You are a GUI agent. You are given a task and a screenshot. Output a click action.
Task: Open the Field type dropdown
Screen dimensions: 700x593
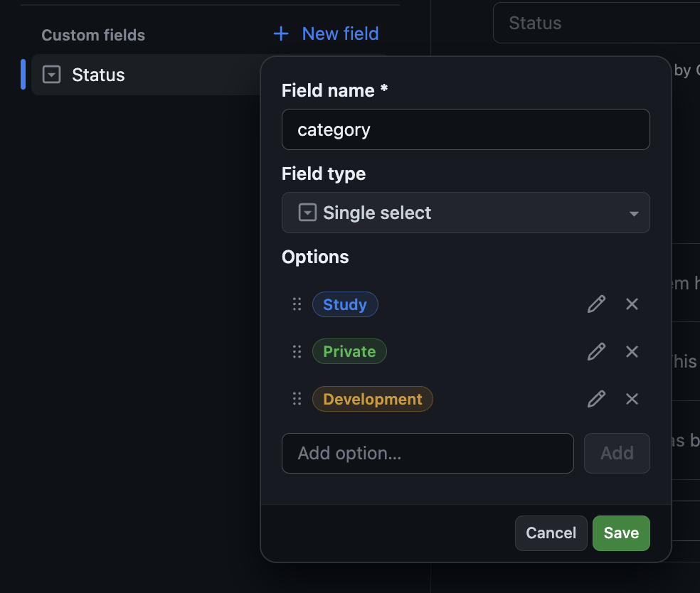[466, 213]
